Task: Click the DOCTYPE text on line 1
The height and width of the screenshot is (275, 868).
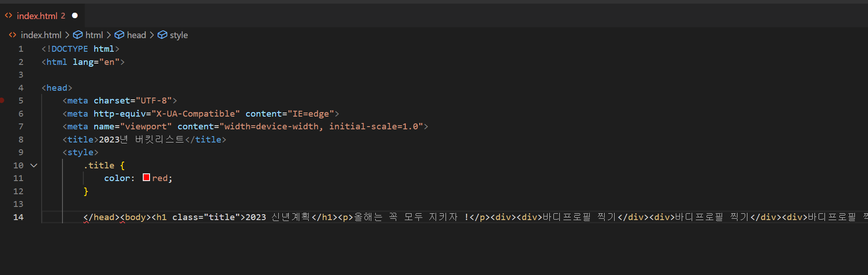Action: (69, 49)
